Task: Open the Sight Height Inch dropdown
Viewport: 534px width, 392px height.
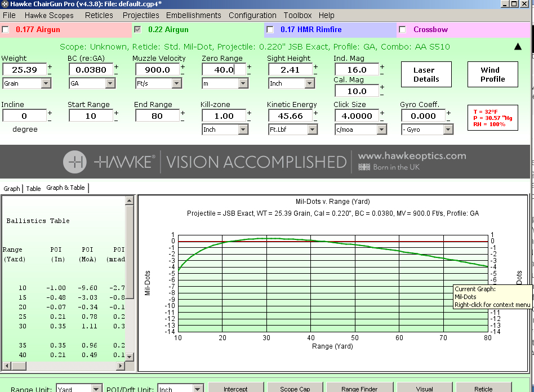Action: pos(309,83)
